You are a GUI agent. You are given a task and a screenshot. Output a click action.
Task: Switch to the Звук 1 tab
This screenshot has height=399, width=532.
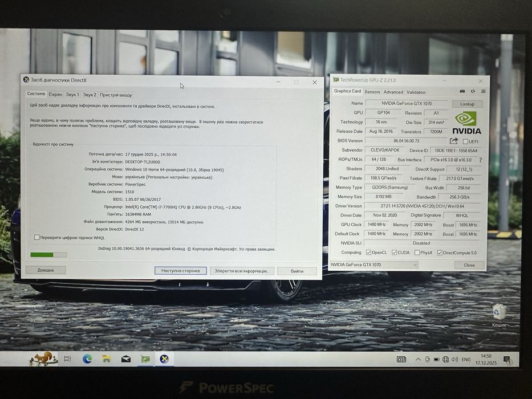(72, 95)
